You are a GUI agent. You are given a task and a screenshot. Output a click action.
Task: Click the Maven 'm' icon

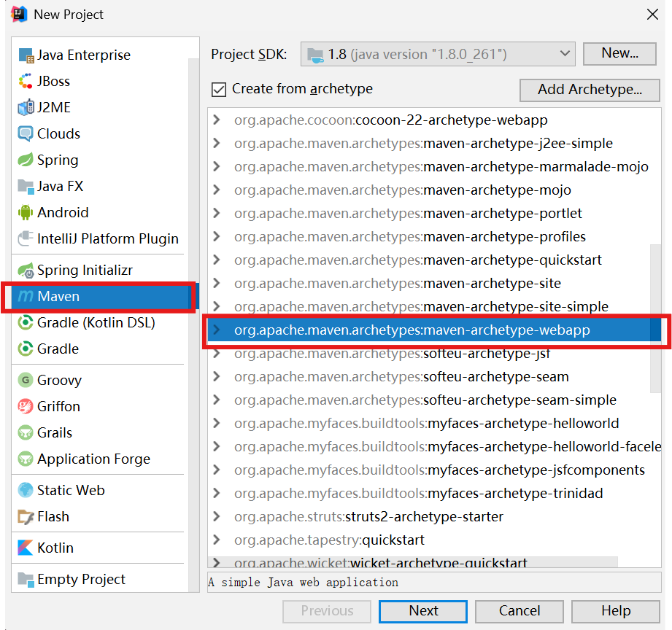(26, 296)
